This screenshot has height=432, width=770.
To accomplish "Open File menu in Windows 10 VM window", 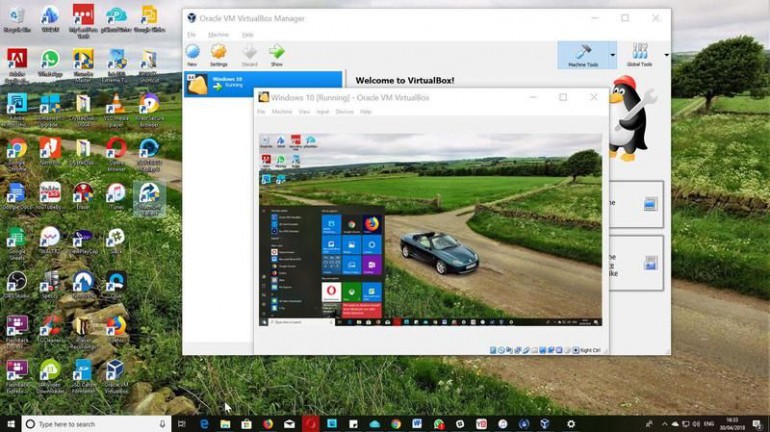I will [x=261, y=112].
